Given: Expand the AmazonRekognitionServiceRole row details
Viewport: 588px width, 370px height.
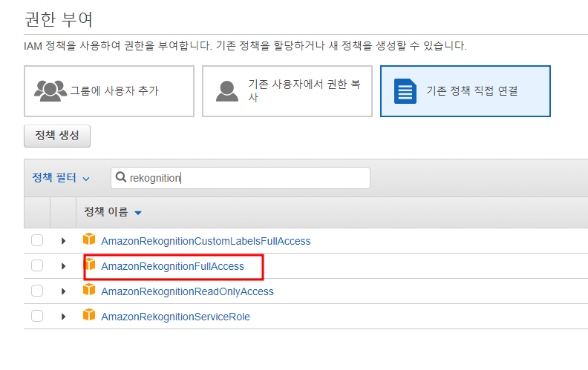Looking at the screenshot, I should pyautogui.click(x=63, y=317).
